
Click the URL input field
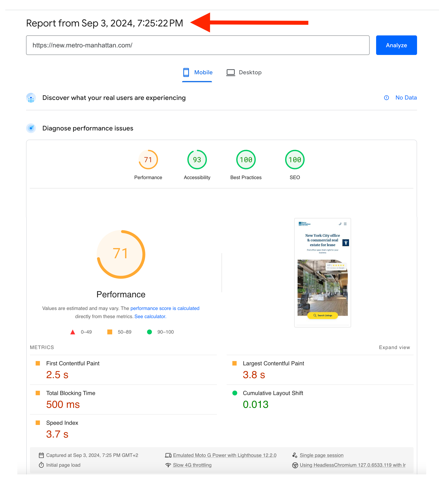click(x=198, y=45)
